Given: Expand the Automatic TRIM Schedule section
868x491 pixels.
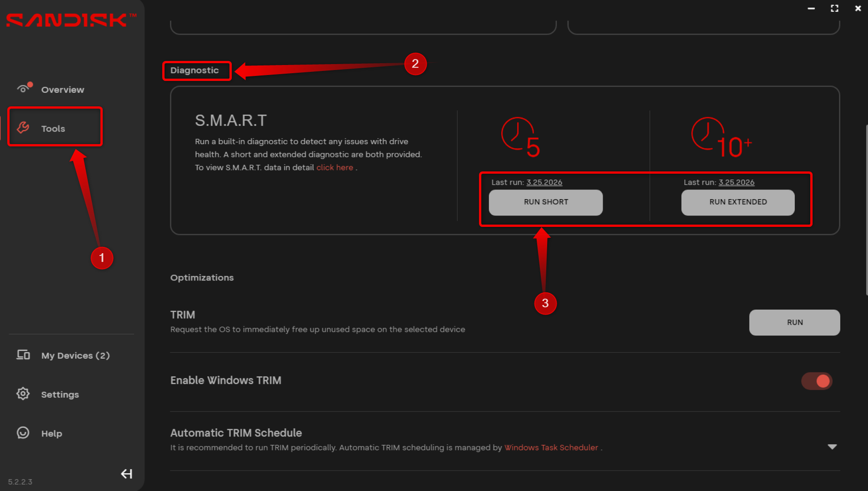Looking at the screenshot, I should coord(832,447).
